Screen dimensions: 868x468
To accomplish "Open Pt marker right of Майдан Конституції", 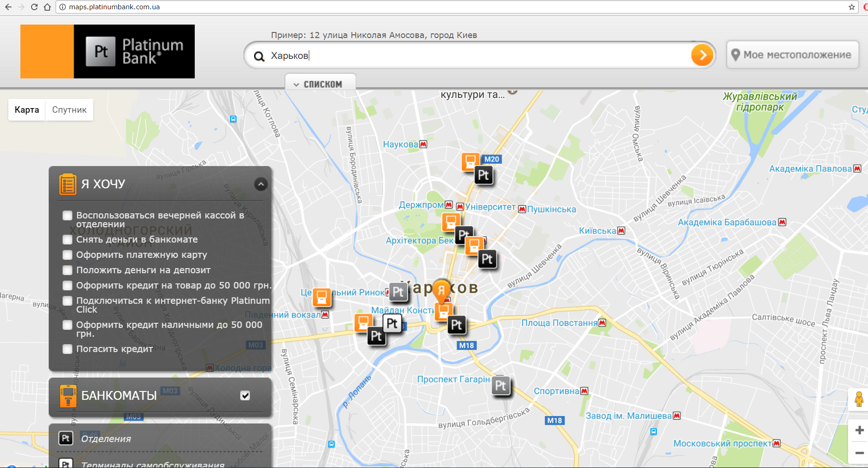I will point(457,325).
